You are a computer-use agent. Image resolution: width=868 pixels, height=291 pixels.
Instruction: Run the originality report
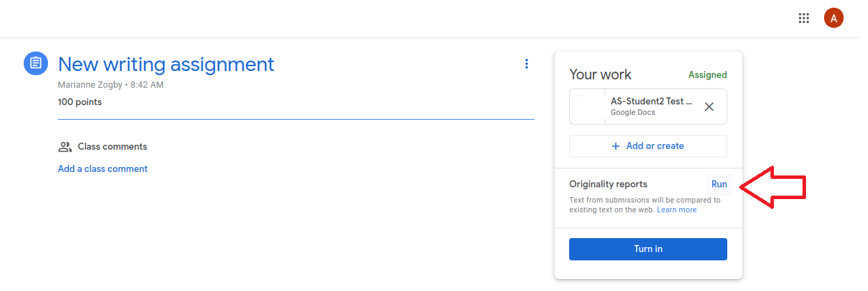tap(719, 184)
